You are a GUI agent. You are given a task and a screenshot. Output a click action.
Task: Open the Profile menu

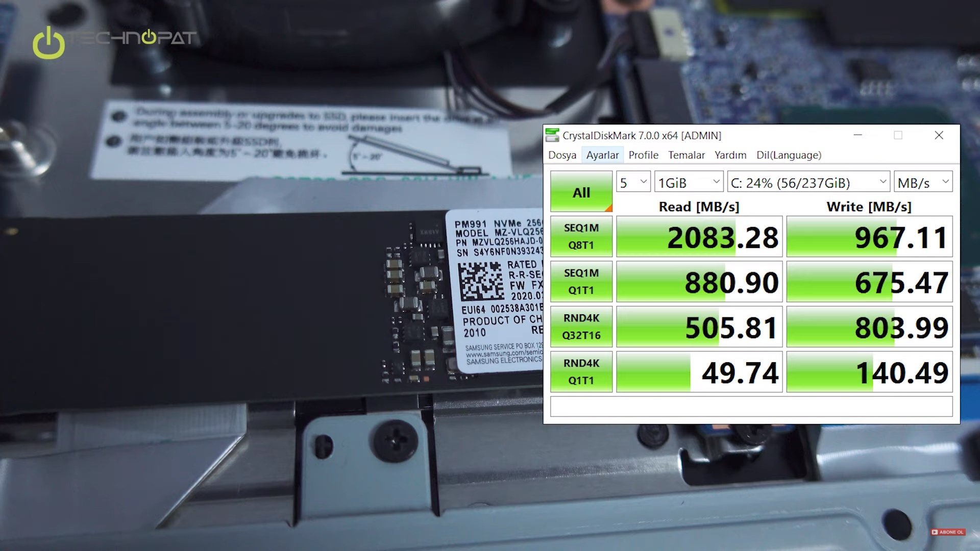coord(643,155)
